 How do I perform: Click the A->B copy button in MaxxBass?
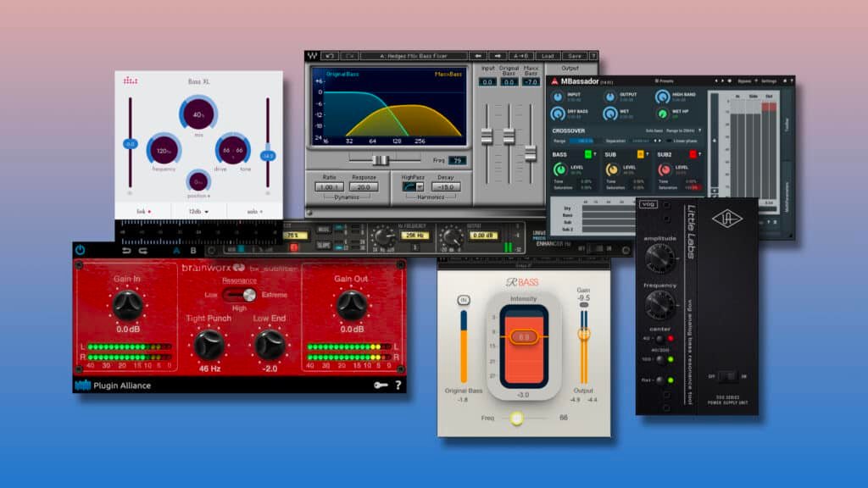pos(520,56)
